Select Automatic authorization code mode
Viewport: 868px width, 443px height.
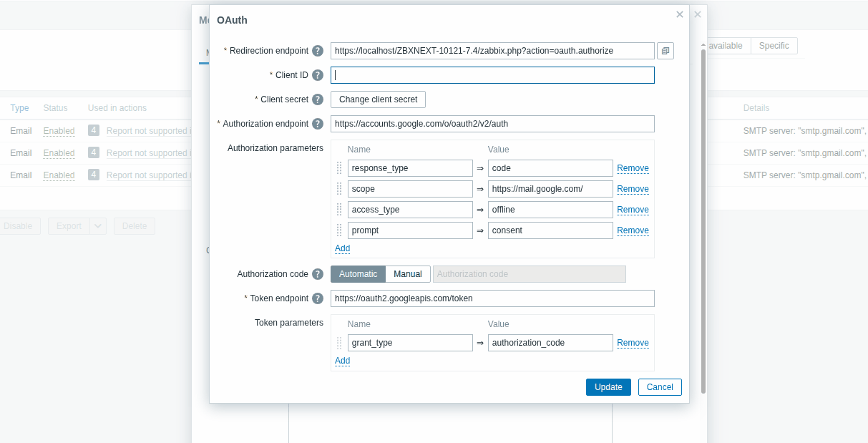click(x=358, y=274)
